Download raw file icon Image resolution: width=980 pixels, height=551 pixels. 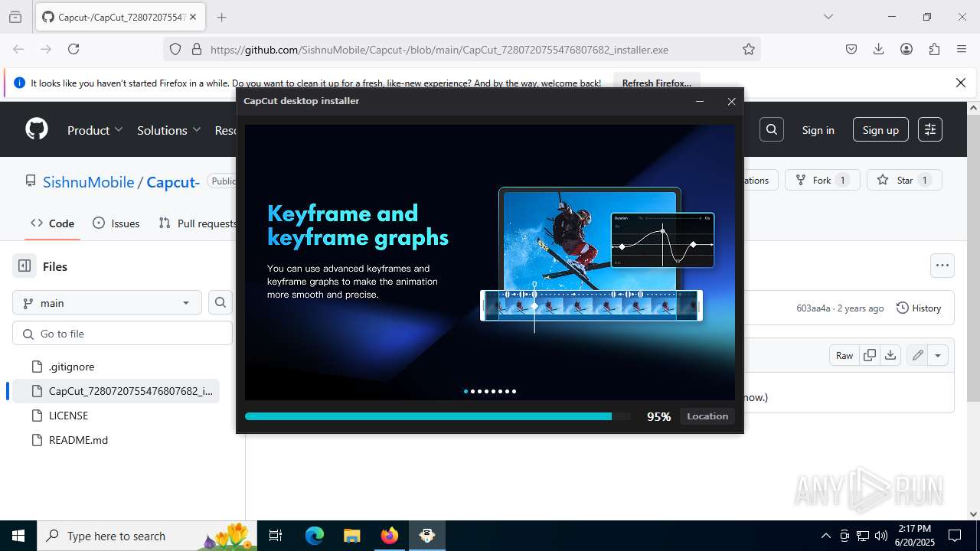click(890, 355)
